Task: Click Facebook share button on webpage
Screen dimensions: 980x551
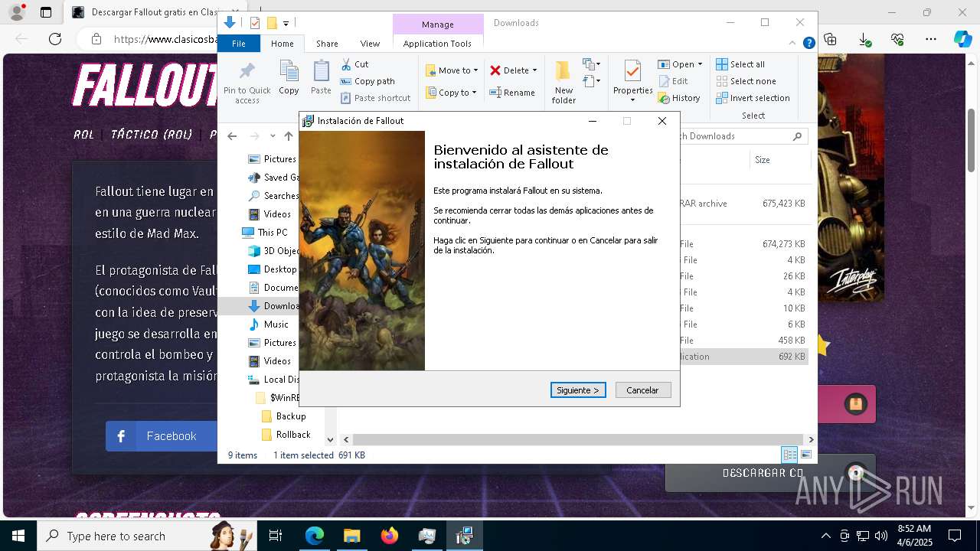Action: (x=161, y=436)
